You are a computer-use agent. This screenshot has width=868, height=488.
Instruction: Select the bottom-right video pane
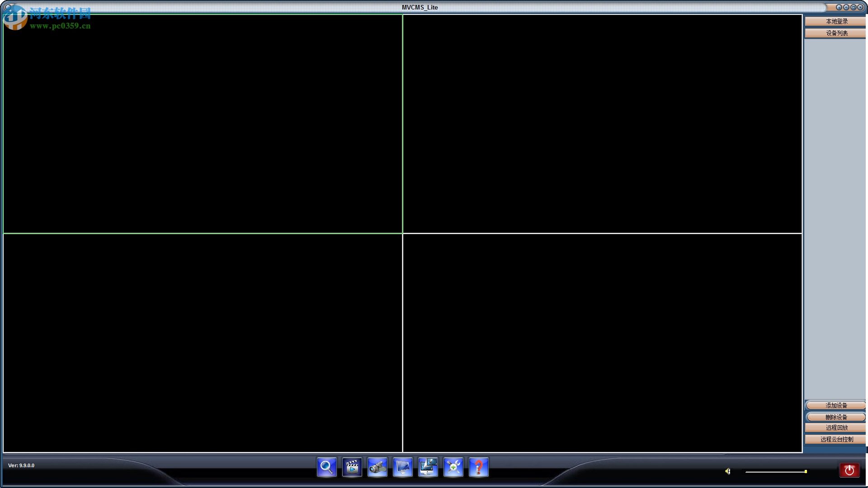coord(602,343)
